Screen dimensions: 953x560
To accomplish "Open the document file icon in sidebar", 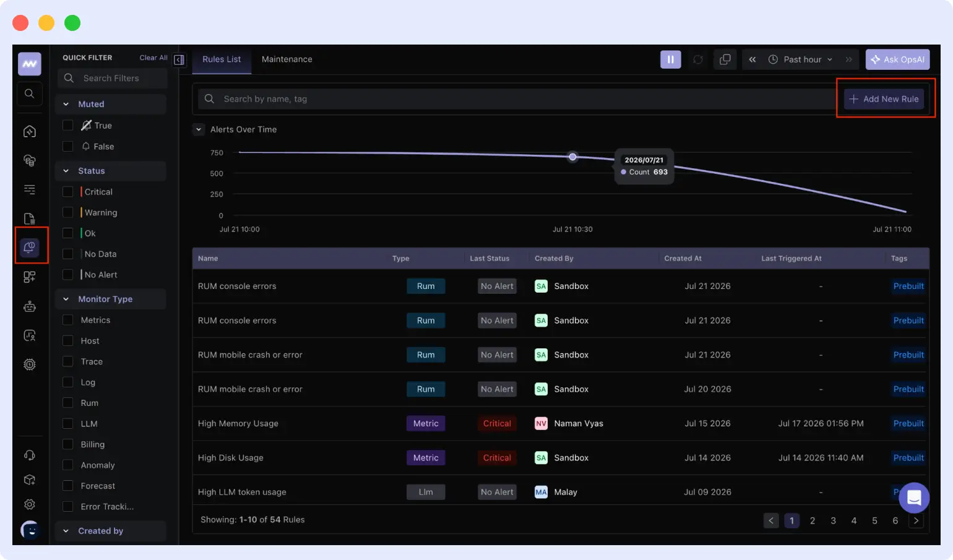I will tap(29, 218).
